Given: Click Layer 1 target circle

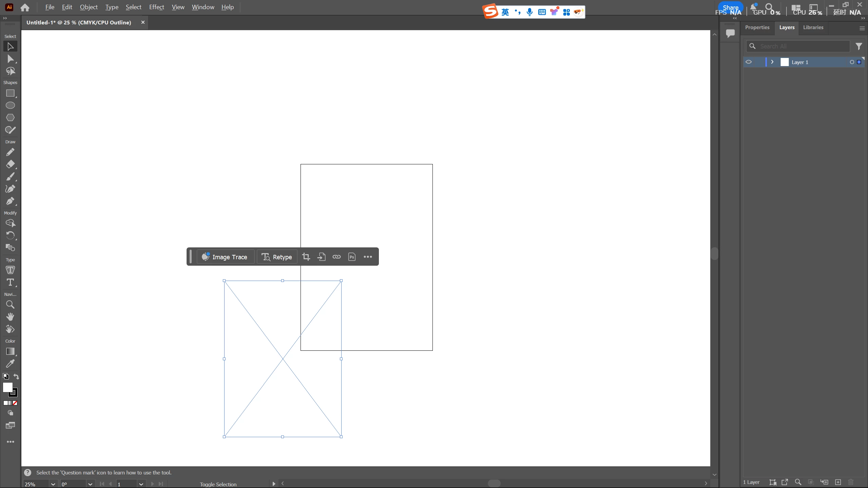Looking at the screenshot, I should (852, 62).
